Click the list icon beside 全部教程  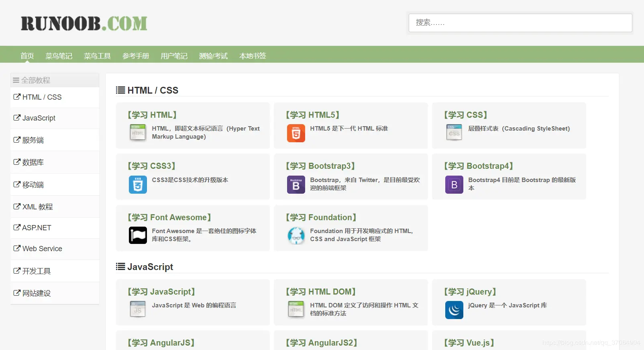pyautogui.click(x=16, y=80)
